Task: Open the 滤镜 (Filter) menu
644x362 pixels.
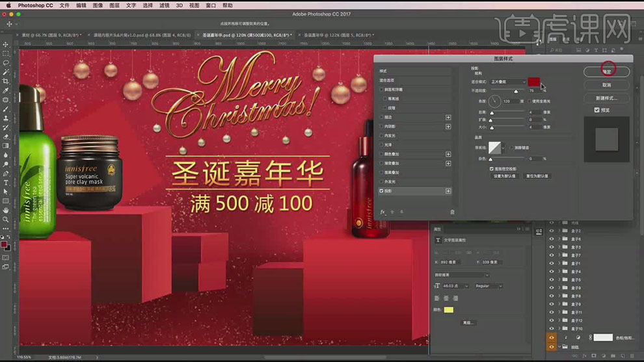Action: pyautogui.click(x=165, y=5)
